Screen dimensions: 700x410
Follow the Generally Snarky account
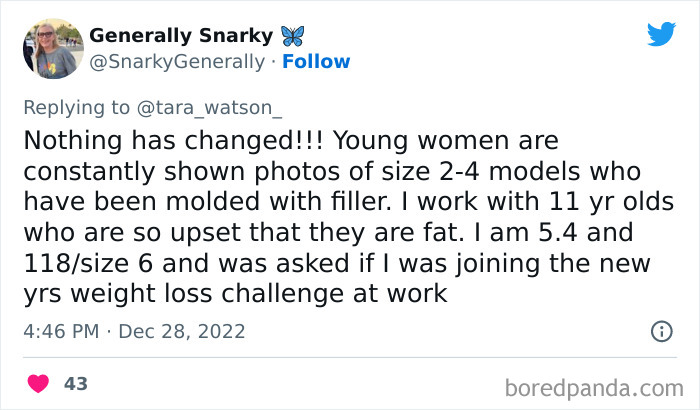[x=315, y=62]
